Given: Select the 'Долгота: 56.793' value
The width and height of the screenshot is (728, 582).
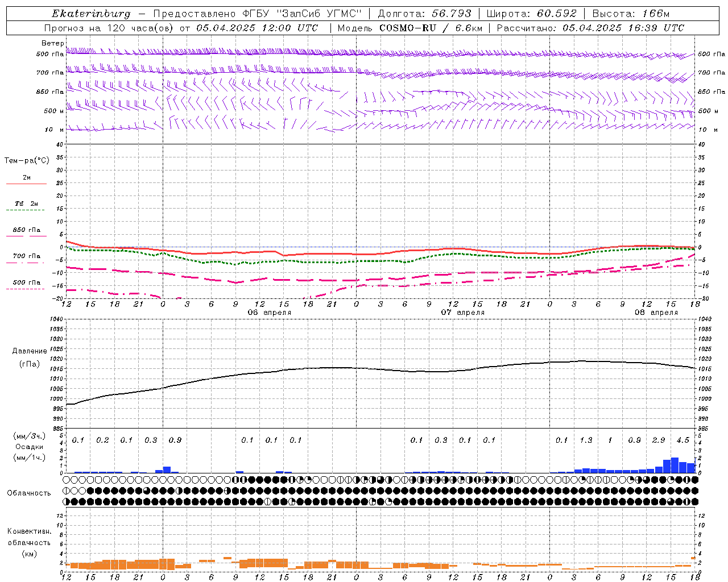Looking at the screenshot, I should (x=425, y=14).
